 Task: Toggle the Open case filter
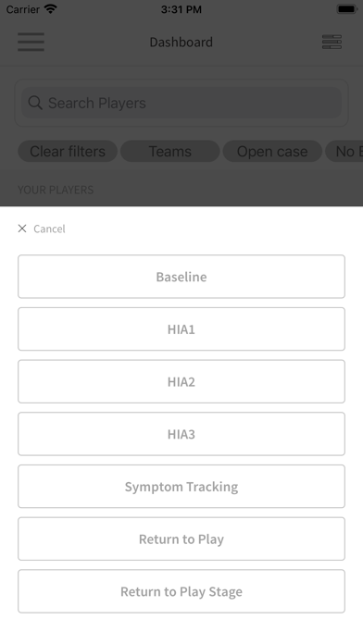[272, 151]
